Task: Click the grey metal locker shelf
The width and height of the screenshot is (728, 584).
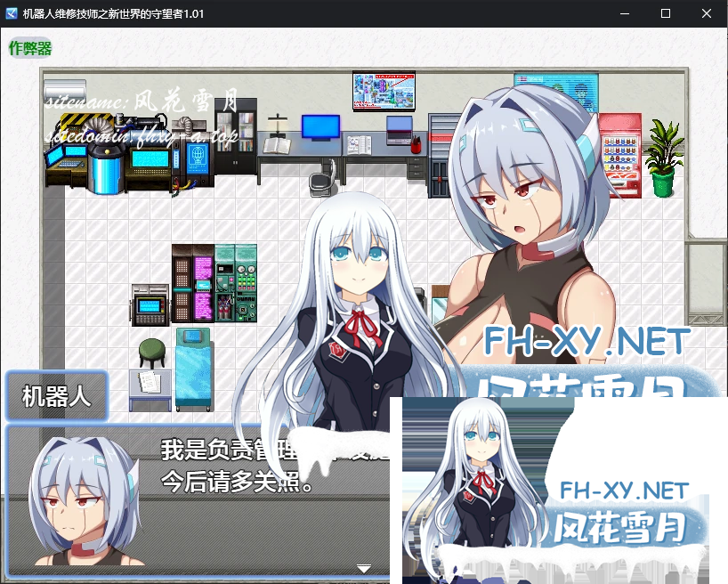Action: coord(440,156)
